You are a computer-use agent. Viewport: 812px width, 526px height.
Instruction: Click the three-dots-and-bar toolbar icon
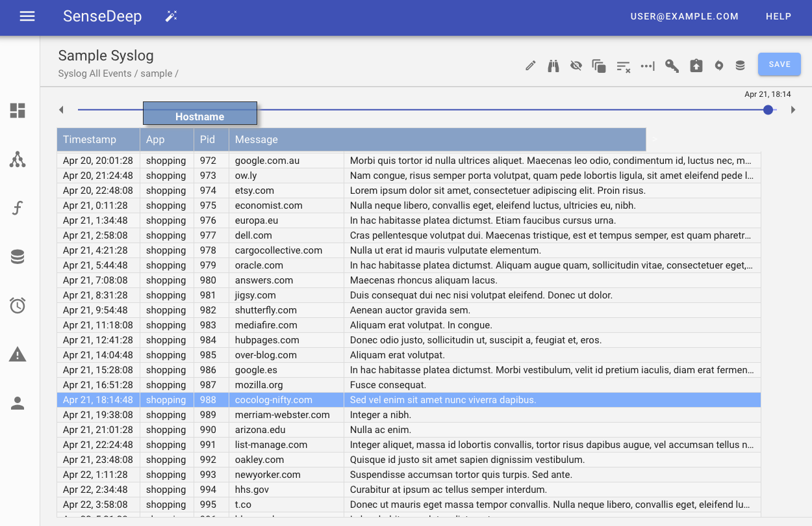click(x=648, y=66)
